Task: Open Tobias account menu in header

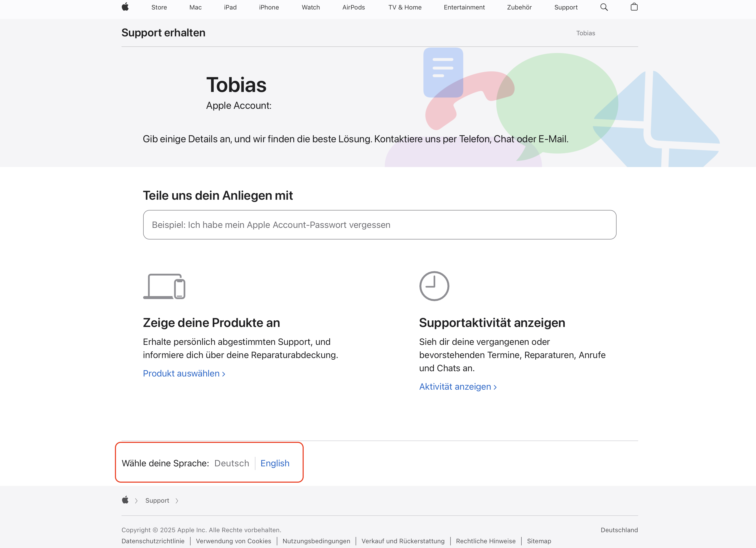Action: click(x=585, y=33)
